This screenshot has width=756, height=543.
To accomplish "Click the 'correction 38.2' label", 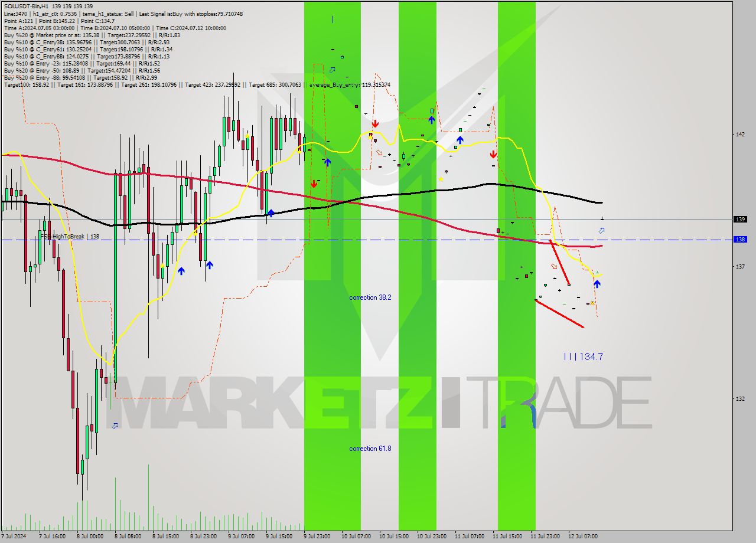I will [x=370, y=297].
